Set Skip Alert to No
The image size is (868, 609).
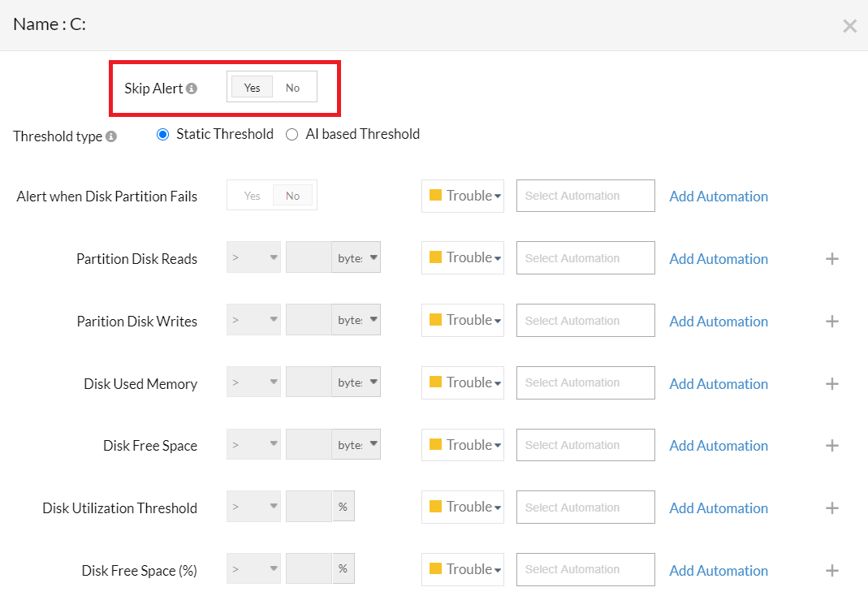click(292, 88)
